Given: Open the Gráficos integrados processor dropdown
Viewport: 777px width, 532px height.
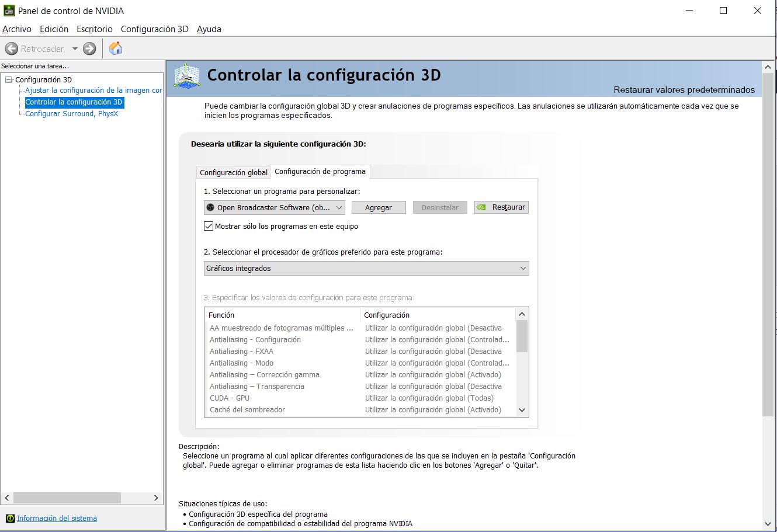Looking at the screenshot, I should pos(366,269).
